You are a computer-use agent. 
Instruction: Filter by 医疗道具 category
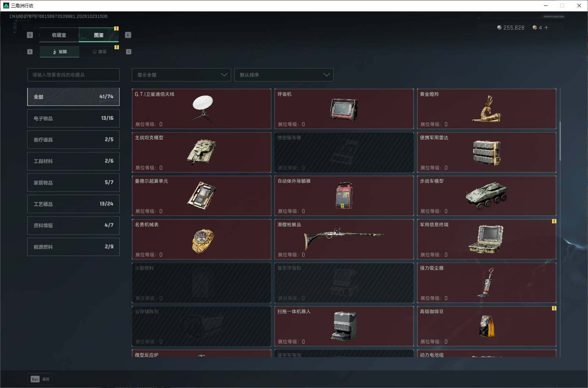pyautogui.click(x=73, y=140)
